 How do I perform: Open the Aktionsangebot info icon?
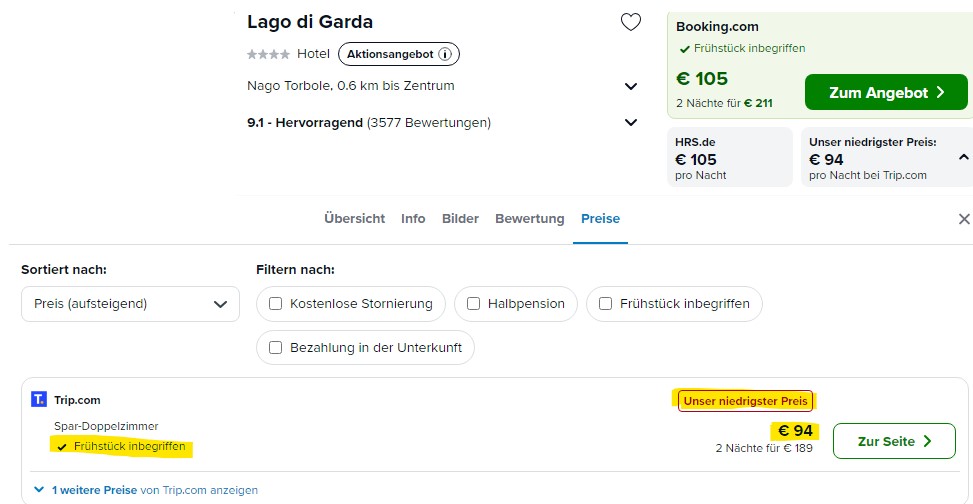click(444, 54)
